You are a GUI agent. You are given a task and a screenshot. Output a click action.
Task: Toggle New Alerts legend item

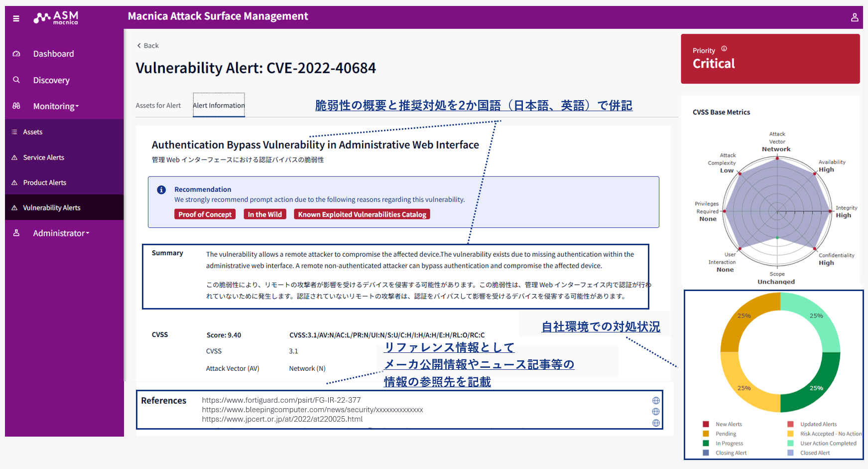click(728, 424)
